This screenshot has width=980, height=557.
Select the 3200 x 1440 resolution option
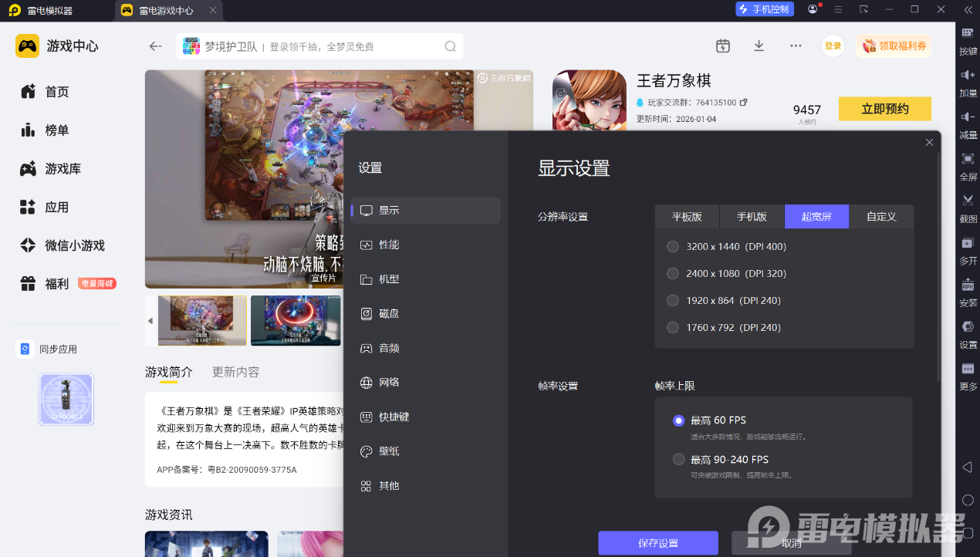coord(673,247)
